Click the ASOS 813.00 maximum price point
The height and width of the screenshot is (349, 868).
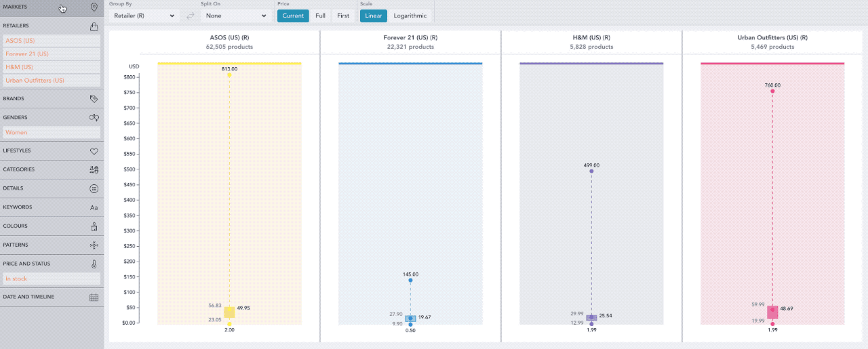[229, 75]
